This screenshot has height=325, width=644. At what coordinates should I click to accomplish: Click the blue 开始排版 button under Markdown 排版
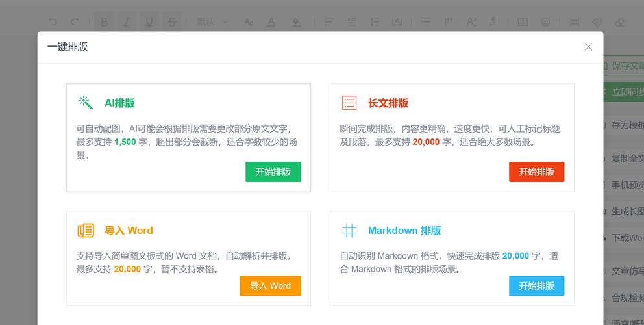point(536,286)
